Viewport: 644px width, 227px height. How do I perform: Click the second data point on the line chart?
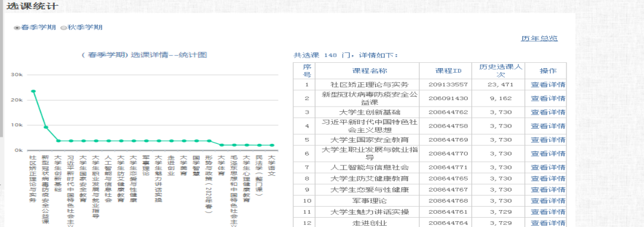(x=46, y=127)
